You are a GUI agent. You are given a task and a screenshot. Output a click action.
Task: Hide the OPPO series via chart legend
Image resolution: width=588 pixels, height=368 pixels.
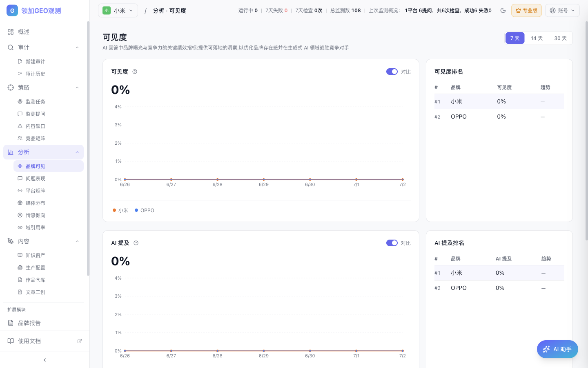pyautogui.click(x=145, y=211)
